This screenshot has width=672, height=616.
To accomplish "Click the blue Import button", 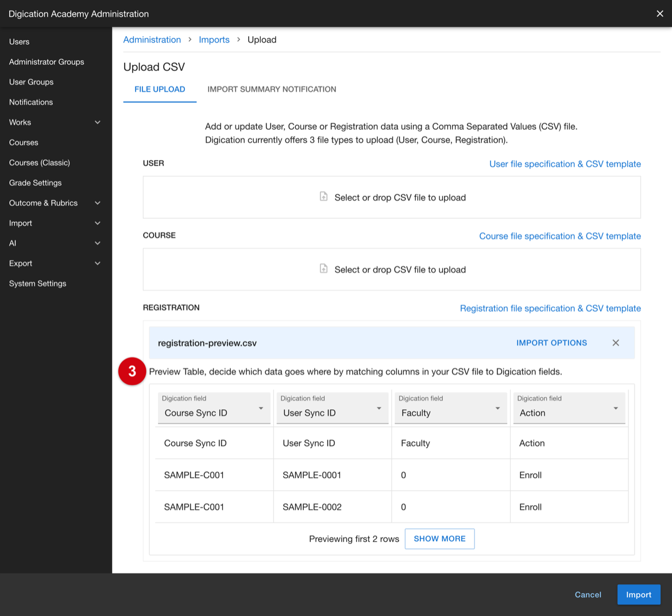I will 639,595.
